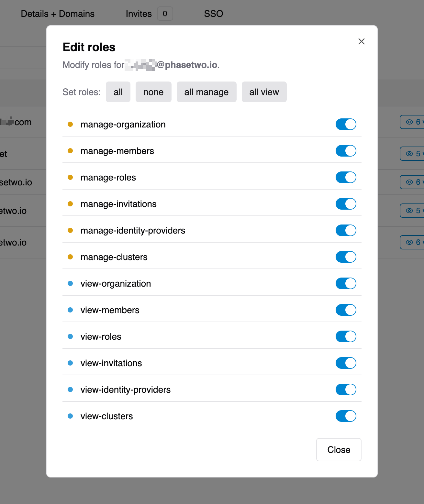The image size is (424, 504).
Task: Disable view-invitations role
Action: point(346,363)
